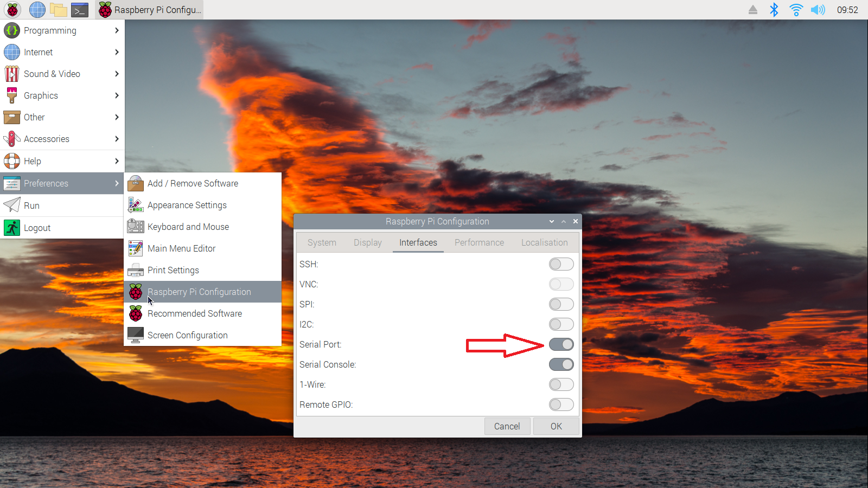Expand the Programming submenu arrow

click(117, 30)
